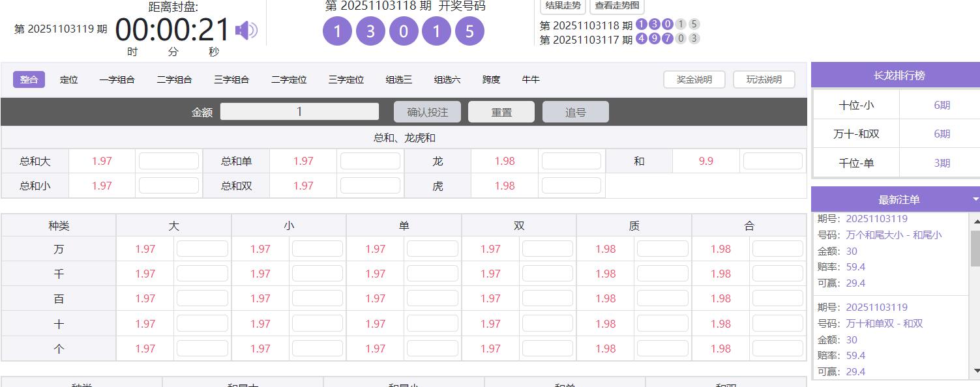The image size is (980, 387).
Task: Switch to the 定位 tab
Action: pos(68,79)
